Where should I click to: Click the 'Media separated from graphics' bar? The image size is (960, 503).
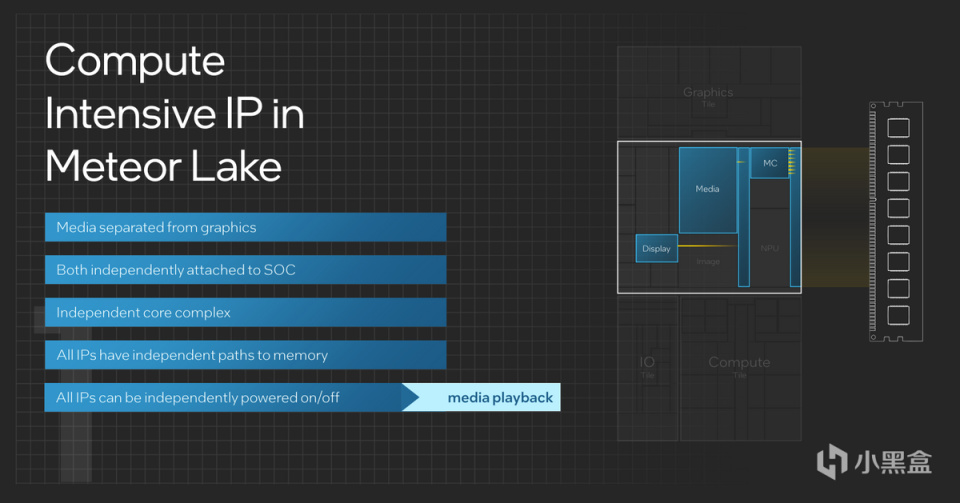coord(246,227)
